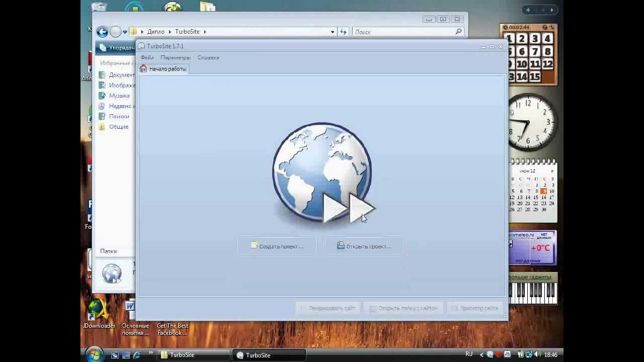Click the puzzle gadget picture hint icon

point(545,27)
